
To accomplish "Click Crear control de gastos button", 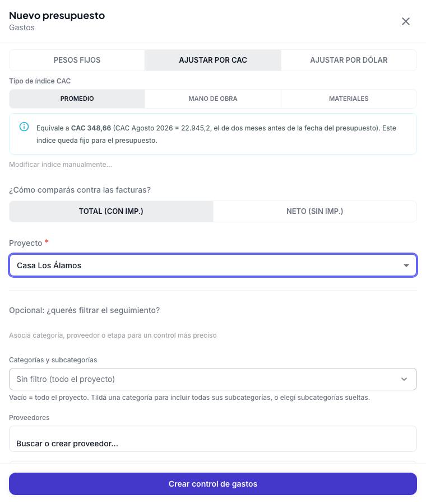I will point(213,484).
